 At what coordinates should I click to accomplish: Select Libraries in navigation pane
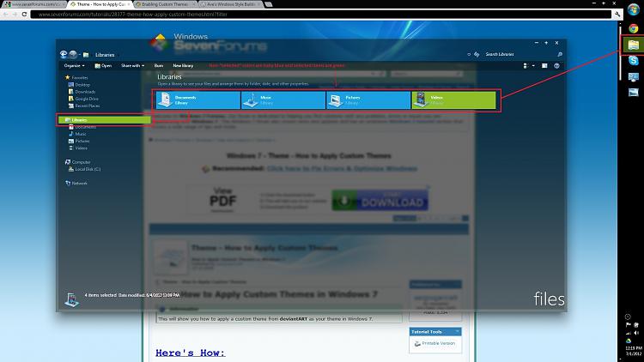[x=104, y=120]
